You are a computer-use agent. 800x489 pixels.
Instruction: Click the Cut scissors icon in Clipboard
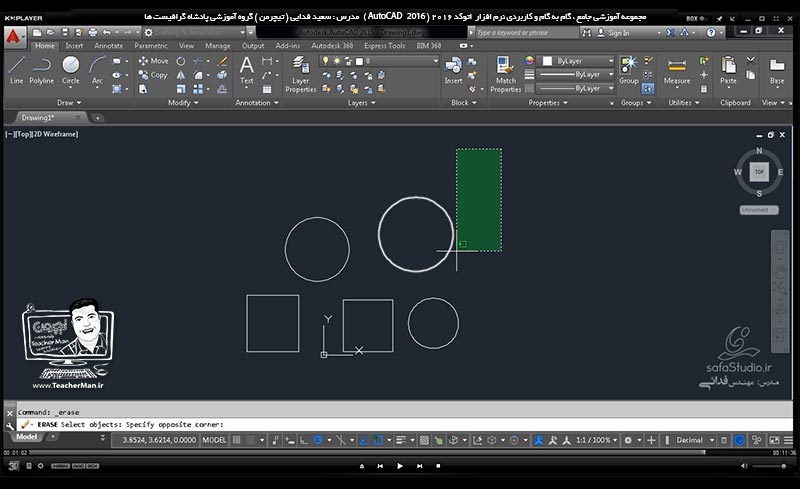click(751, 61)
